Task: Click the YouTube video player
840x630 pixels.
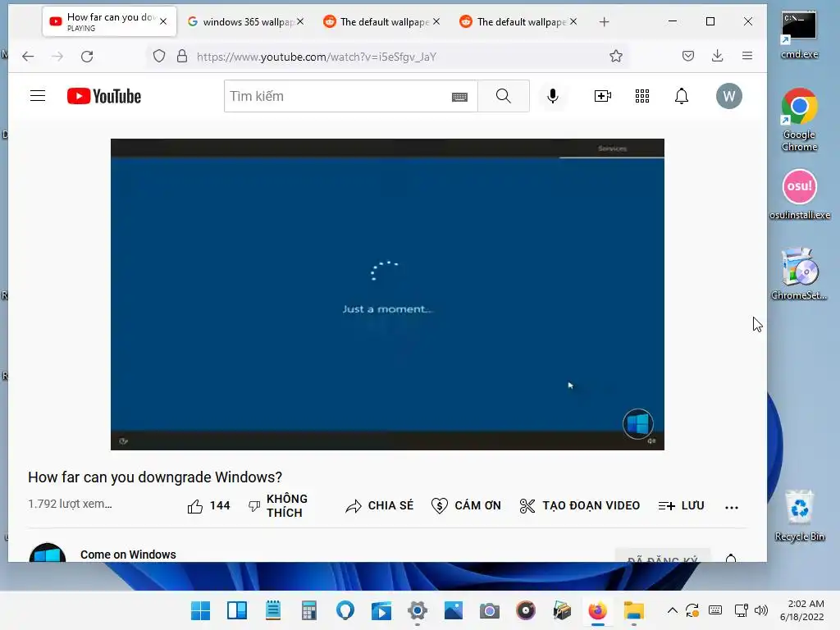Action: pos(387,294)
